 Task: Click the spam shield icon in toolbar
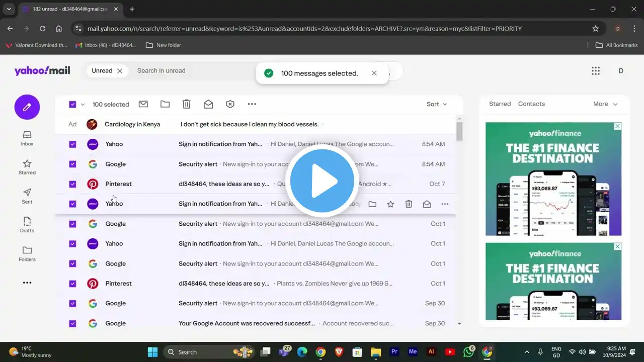(230, 104)
